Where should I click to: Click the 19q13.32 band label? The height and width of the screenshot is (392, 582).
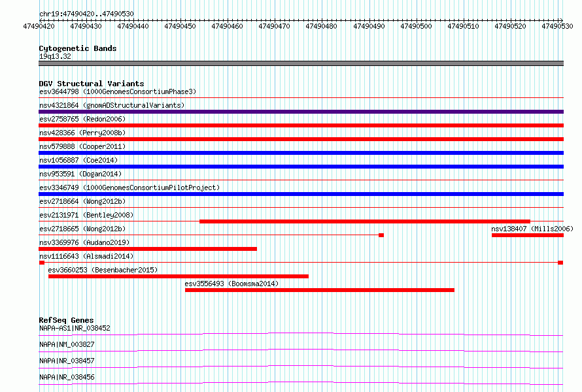click(55, 56)
